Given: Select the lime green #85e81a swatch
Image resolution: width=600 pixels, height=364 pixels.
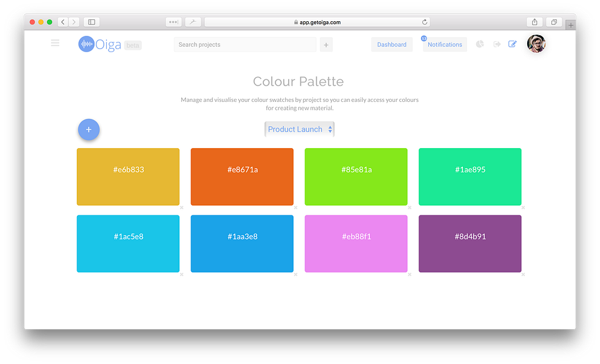Looking at the screenshot, I should [x=356, y=177].
